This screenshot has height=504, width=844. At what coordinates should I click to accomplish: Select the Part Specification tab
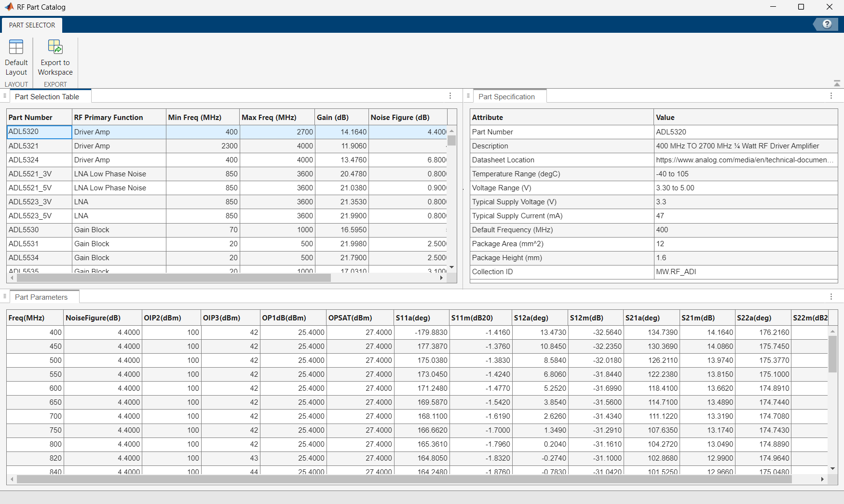point(506,97)
